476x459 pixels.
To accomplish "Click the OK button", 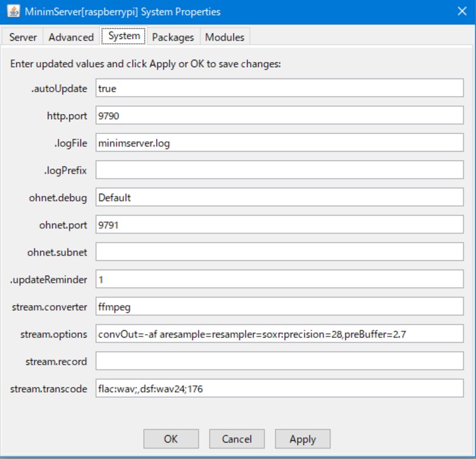I will tap(171, 439).
